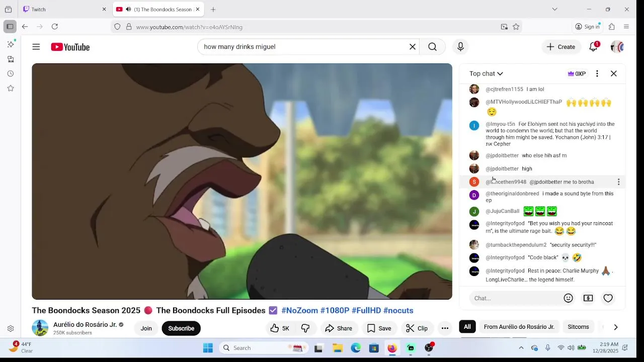
Task: Start voice search with microphone icon
Action: coord(460,47)
